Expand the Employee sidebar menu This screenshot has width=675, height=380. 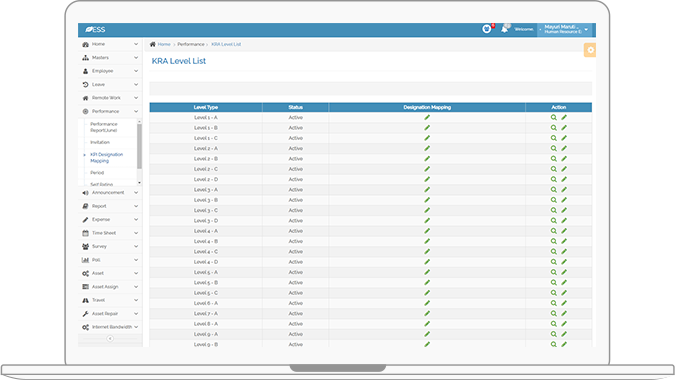(110, 71)
